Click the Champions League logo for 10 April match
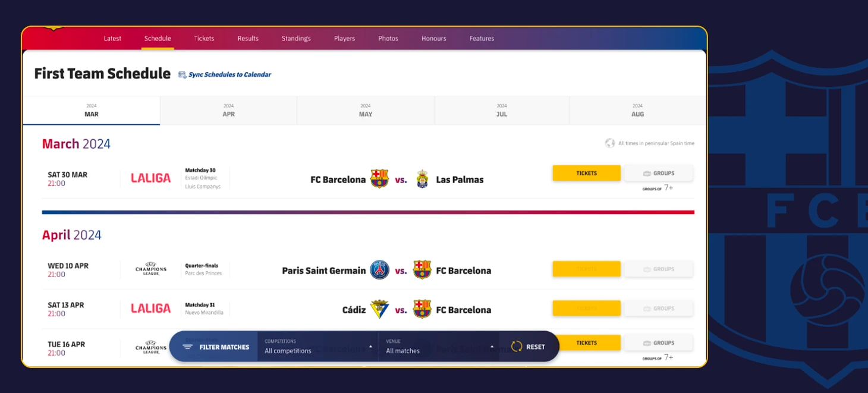 151,269
